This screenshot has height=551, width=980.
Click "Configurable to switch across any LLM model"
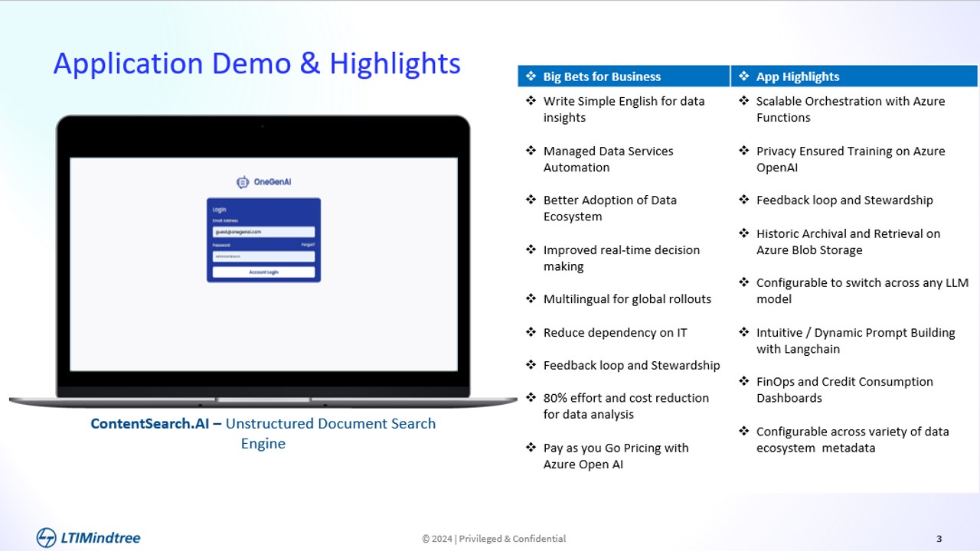(862, 291)
